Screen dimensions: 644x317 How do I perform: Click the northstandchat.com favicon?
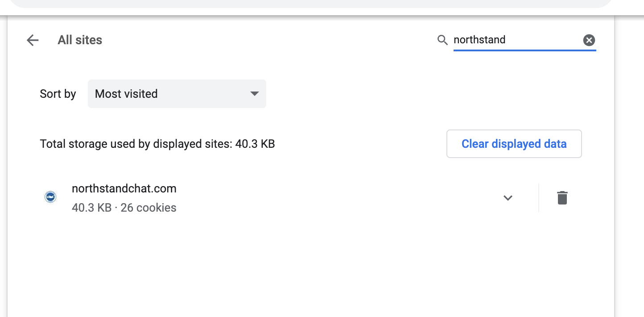coord(50,197)
